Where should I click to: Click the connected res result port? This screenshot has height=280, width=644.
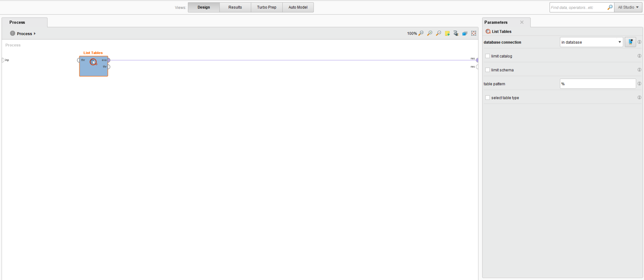coord(477,60)
